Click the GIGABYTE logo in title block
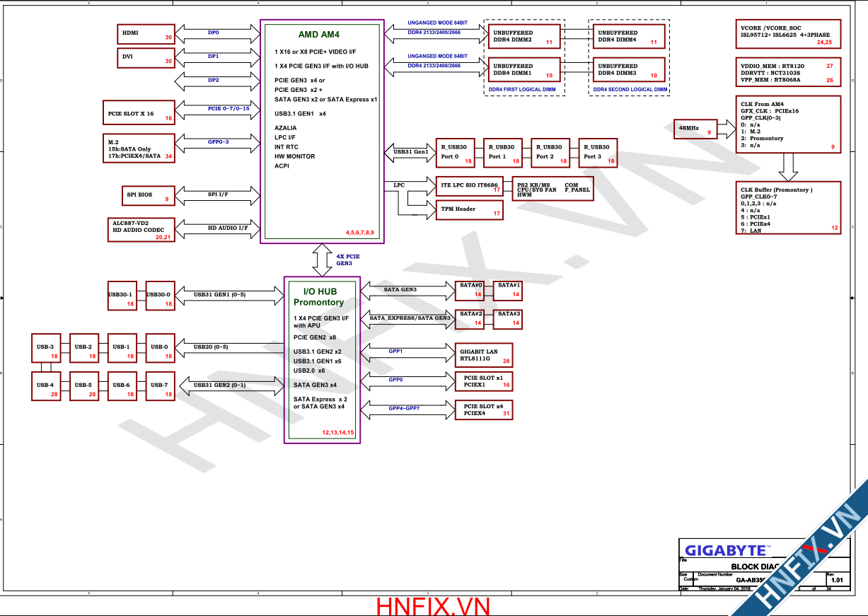Viewport: 868px width, 616px height. (724, 550)
